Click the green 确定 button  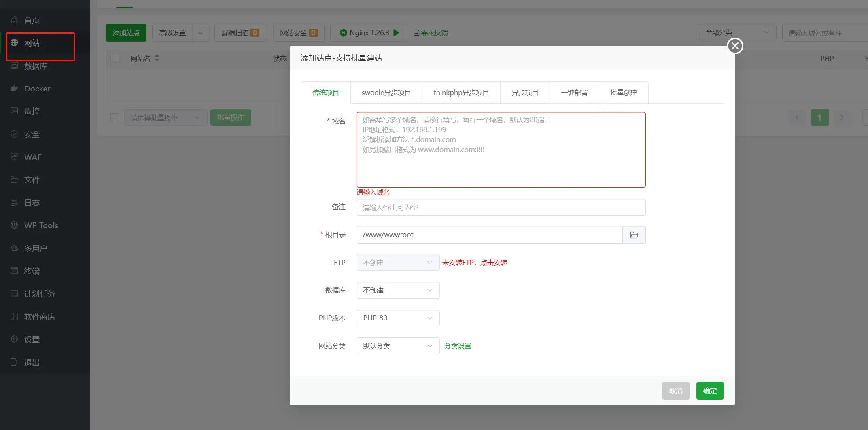tap(710, 391)
